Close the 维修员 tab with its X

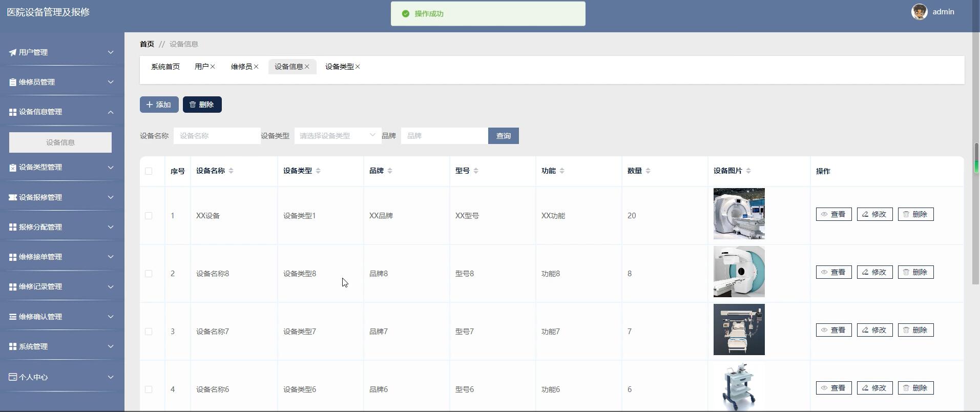(256, 67)
